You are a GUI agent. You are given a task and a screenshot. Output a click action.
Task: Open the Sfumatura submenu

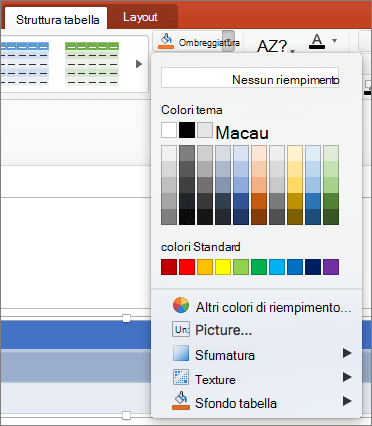point(257,355)
